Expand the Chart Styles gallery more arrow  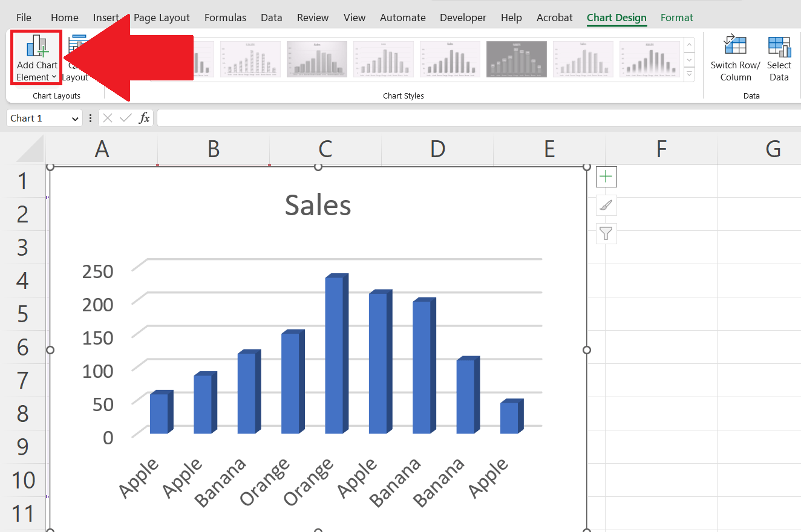pos(689,74)
